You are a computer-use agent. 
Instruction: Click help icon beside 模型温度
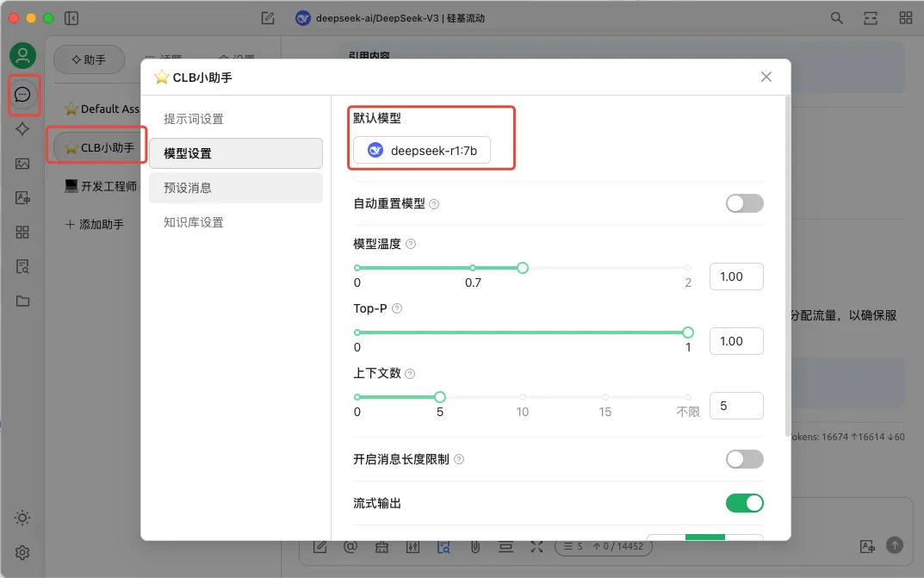tap(411, 244)
